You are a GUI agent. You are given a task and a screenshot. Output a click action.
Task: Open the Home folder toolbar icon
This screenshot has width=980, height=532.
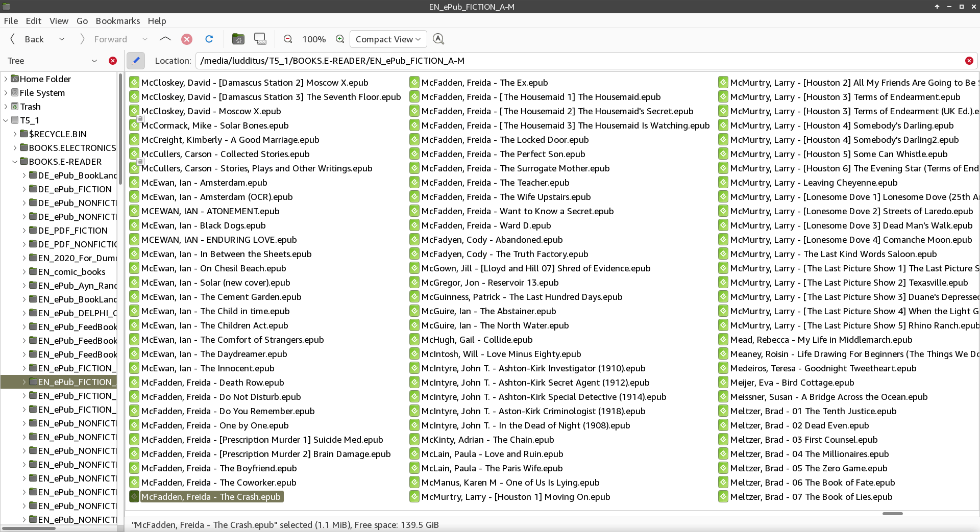[x=238, y=39]
